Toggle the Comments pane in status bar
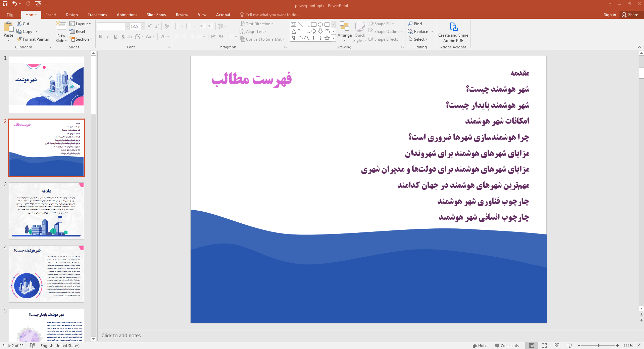The image size is (644, 349). click(x=507, y=346)
